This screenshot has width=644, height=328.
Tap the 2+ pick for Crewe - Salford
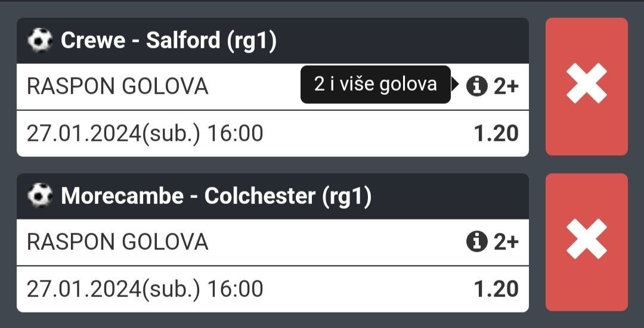506,86
